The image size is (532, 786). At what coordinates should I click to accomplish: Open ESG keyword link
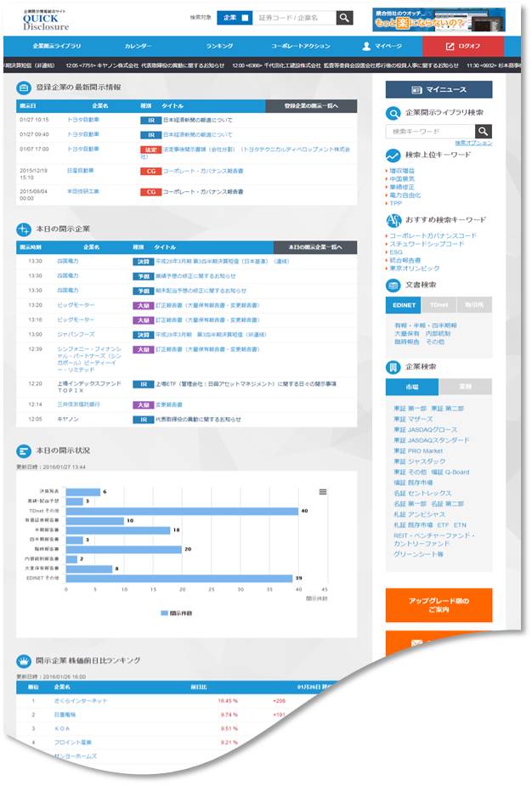tap(396, 252)
